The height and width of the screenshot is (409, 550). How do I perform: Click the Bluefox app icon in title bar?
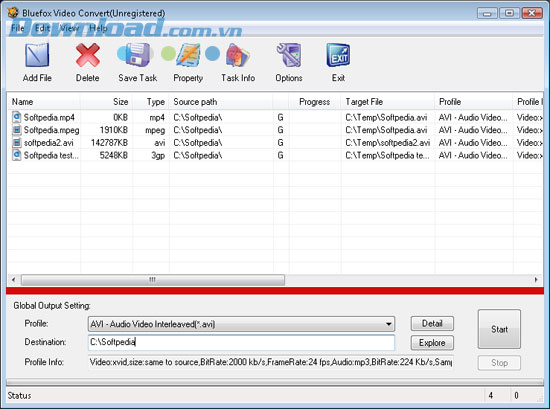[13, 13]
